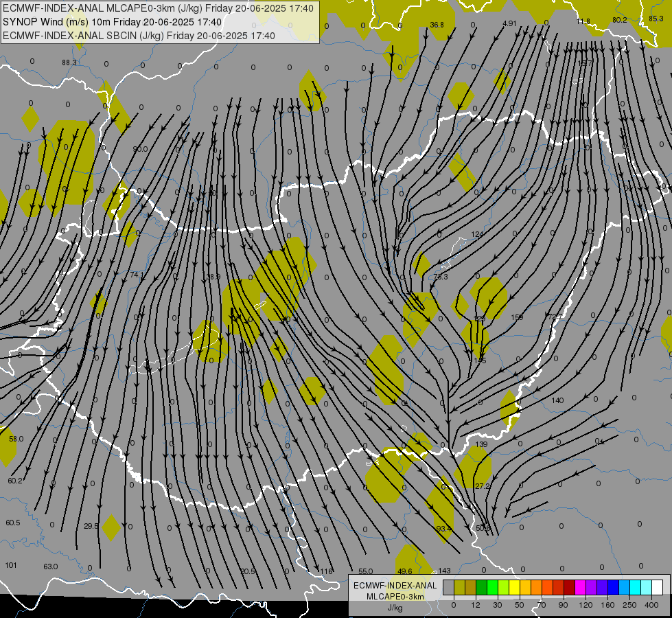Select the SYNOP Wind (m/s) 10m title line
Viewport: 672px width, 618px height.
coord(113,22)
